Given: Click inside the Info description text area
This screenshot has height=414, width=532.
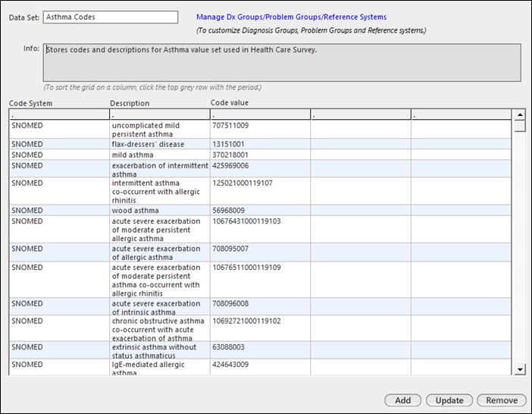Looking at the screenshot, I should (282, 62).
